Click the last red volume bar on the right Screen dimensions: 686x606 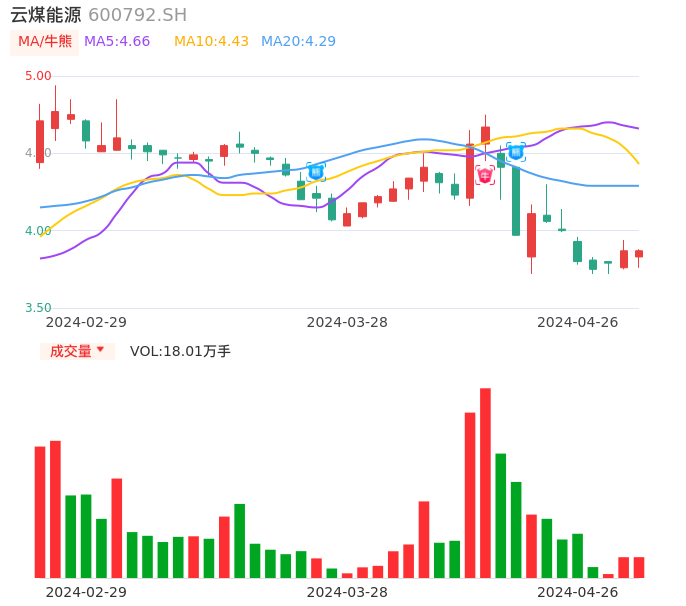pyautogui.click(x=639, y=567)
